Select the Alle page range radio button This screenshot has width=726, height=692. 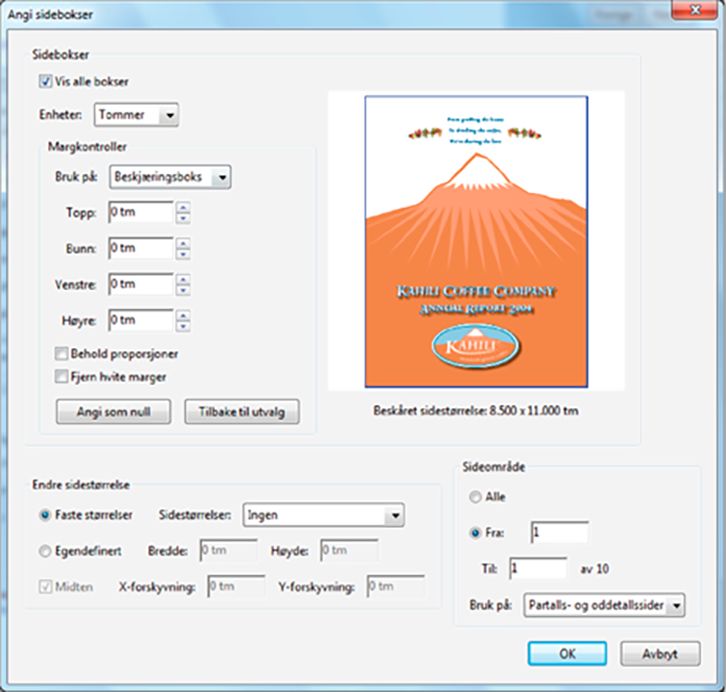[x=475, y=497]
